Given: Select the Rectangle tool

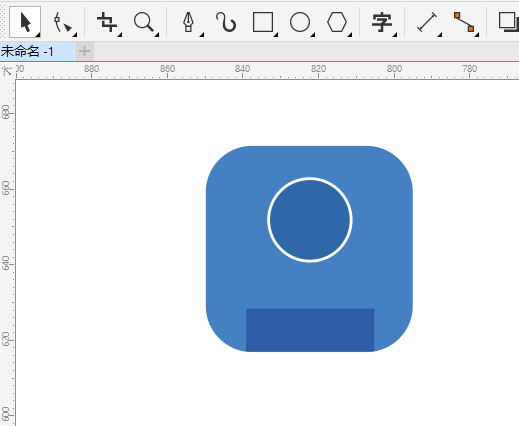Looking at the screenshot, I should point(263,22).
